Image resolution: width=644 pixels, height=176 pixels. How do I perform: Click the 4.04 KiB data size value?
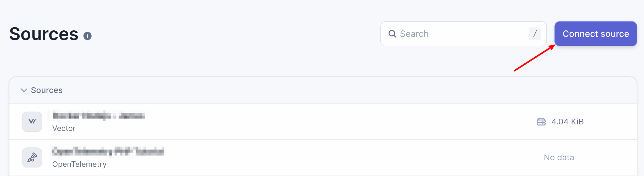click(567, 122)
